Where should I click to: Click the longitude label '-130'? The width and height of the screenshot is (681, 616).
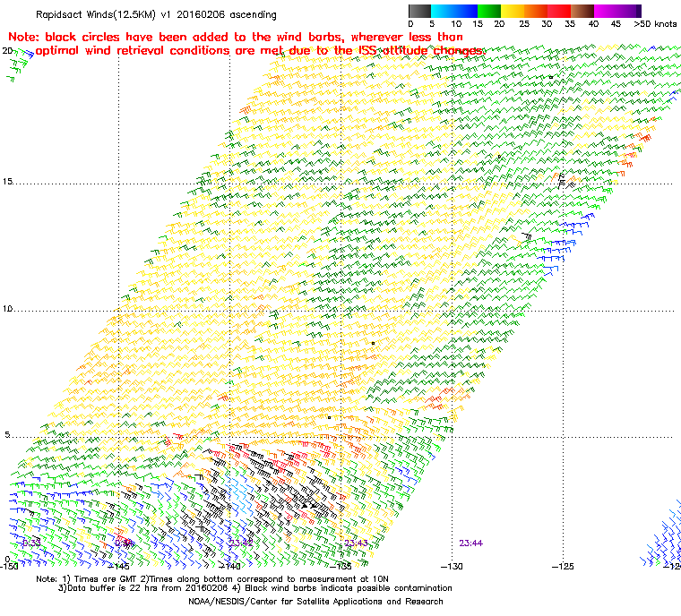453,566
